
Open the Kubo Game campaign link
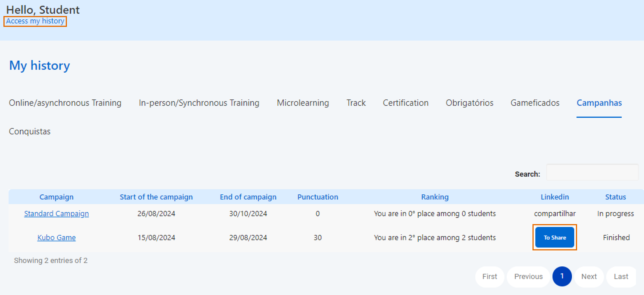(x=56, y=238)
